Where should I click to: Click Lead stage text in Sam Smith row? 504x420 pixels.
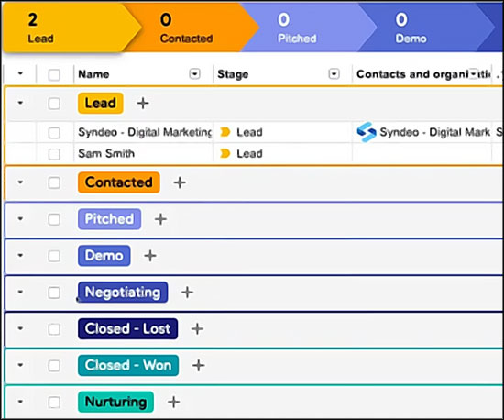(249, 154)
